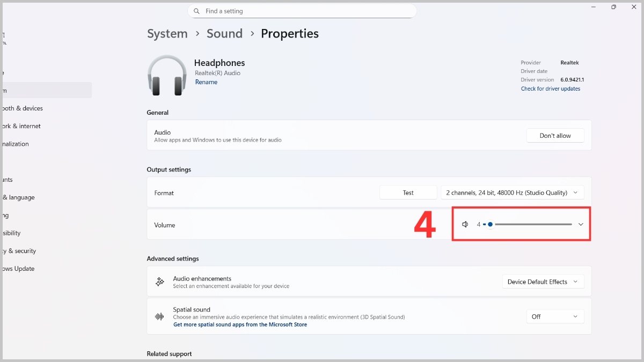Open Windows Update in the sidebar
The width and height of the screenshot is (644, 362).
pos(18,269)
